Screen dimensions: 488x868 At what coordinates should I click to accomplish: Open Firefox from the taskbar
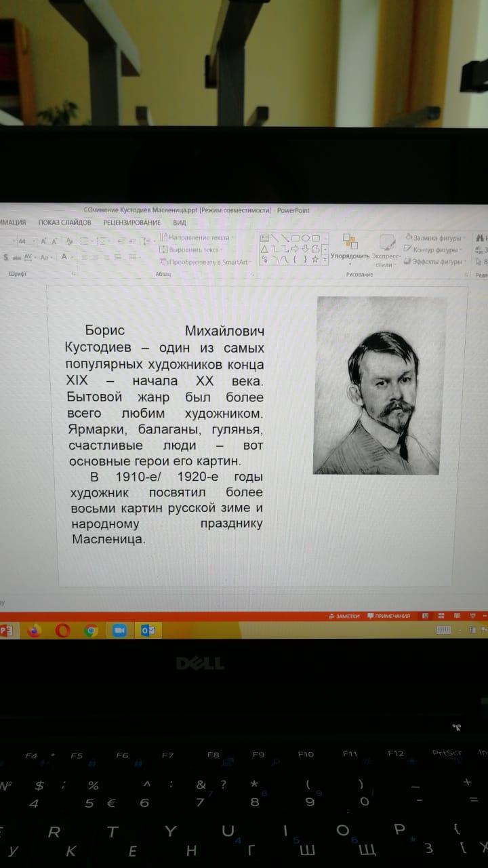pos(34,631)
